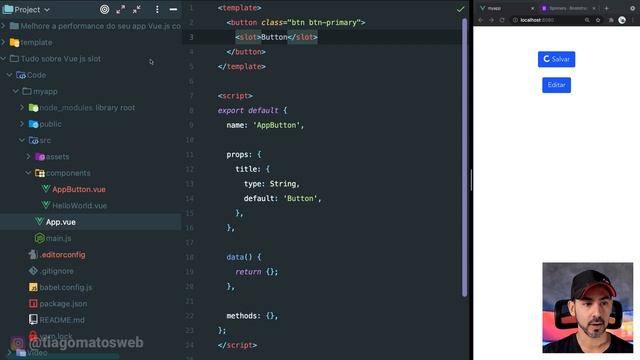The image size is (640, 360).
Task: Open the Project panel options kebab menu
Action: pyautogui.click(x=157, y=9)
